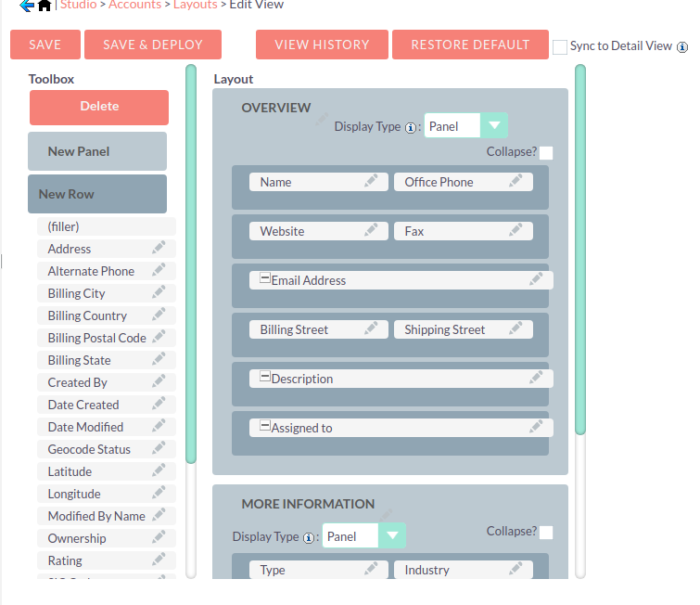Enable Sync to Detail View checkbox
This screenshot has height=605, width=700.
click(560, 47)
